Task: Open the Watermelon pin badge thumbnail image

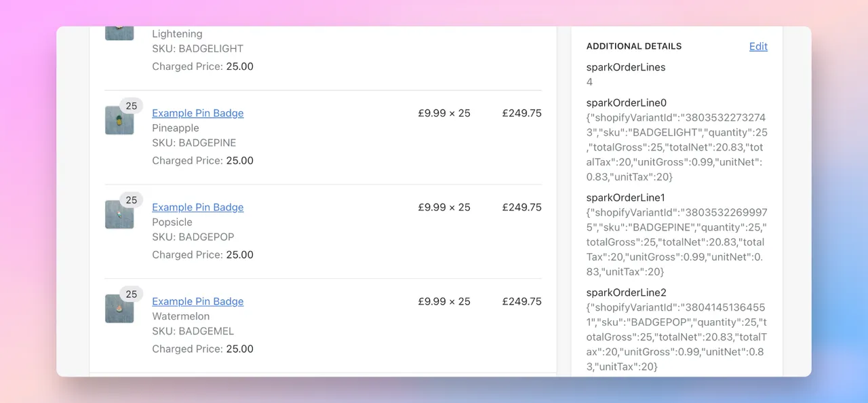Action: (119, 308)
